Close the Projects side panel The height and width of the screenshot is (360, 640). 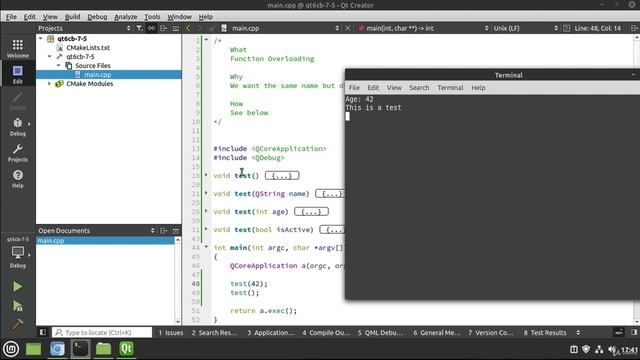[176, 28]
